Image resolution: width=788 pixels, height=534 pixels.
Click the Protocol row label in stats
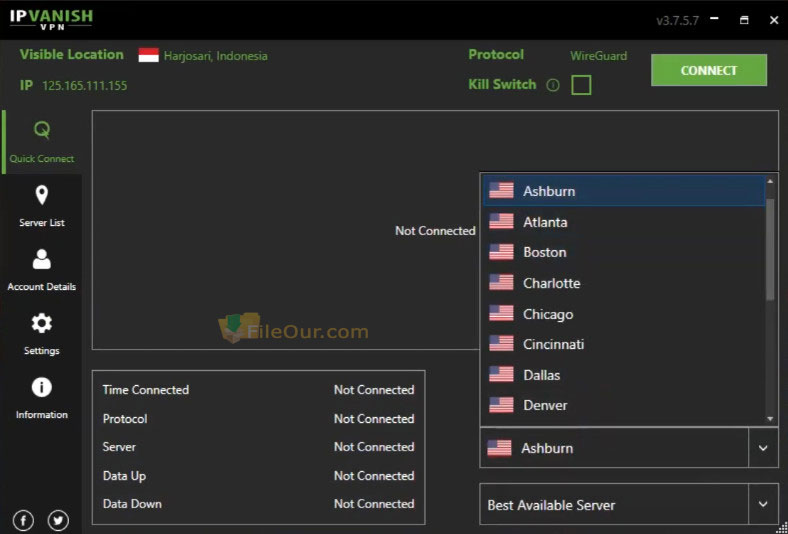coord(125,418)
